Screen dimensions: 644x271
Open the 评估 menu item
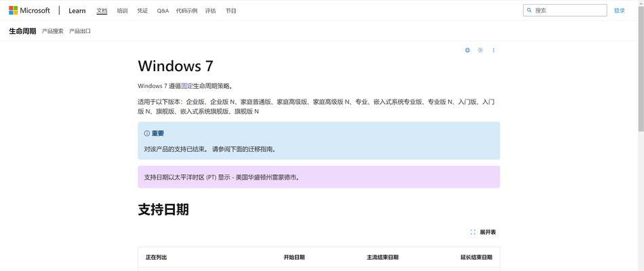[211, 11]
